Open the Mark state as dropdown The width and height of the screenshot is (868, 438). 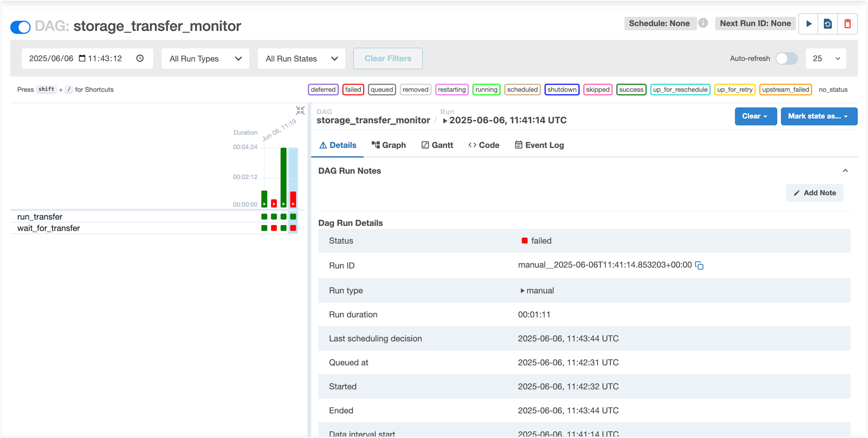tap(819, 116)
